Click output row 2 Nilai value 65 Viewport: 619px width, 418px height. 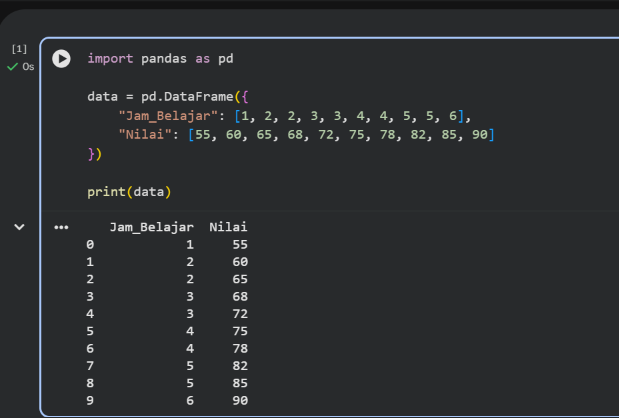tap(240, 279)
